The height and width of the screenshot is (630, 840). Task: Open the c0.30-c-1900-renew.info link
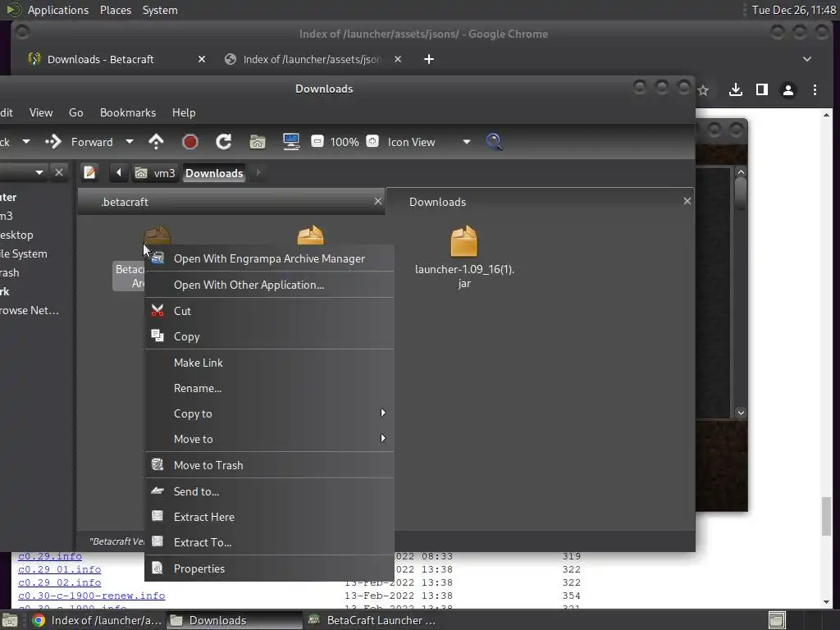pos(92,596)
